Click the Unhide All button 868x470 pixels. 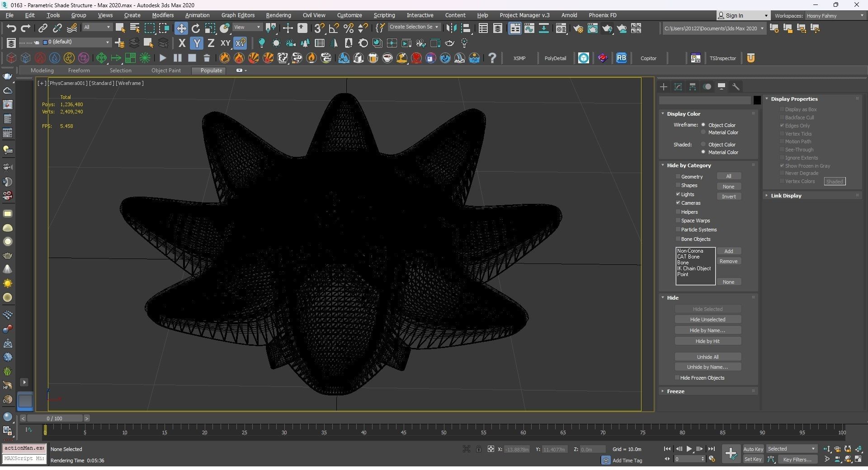pos(708,357)
